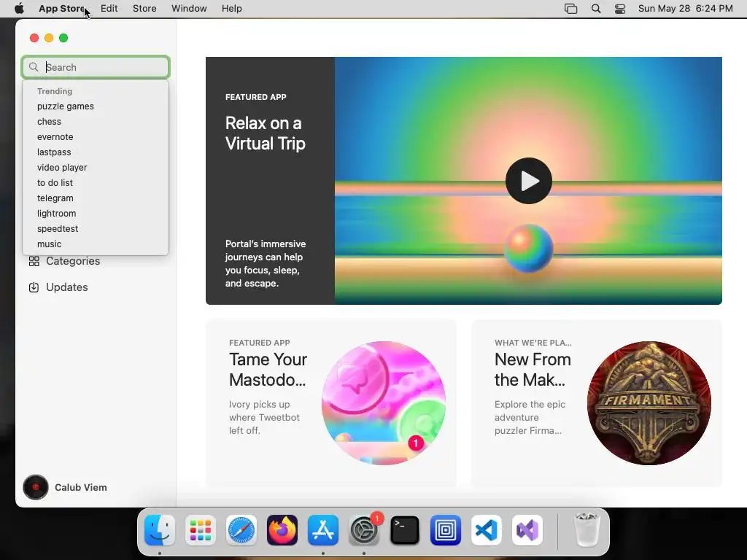The height and width of the screenshot is (560, 747).
Task: Click the Portal's immersive journeys description text
Action: tap(266, 263)
